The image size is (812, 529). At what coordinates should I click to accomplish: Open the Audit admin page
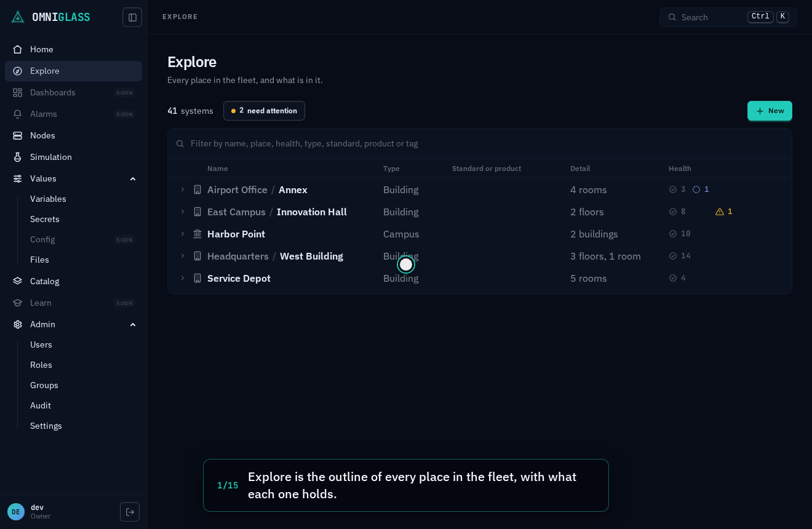coord(41,405)
